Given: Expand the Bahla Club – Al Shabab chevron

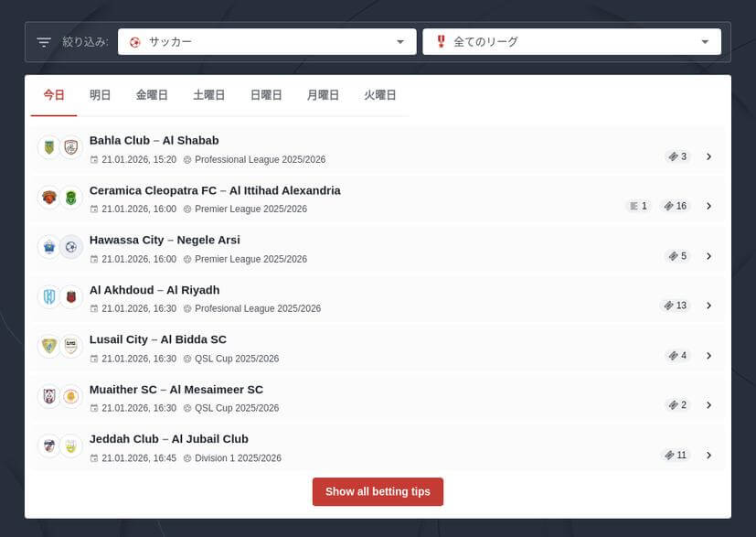Looking at the screenshot, I should tap(708, 156).
